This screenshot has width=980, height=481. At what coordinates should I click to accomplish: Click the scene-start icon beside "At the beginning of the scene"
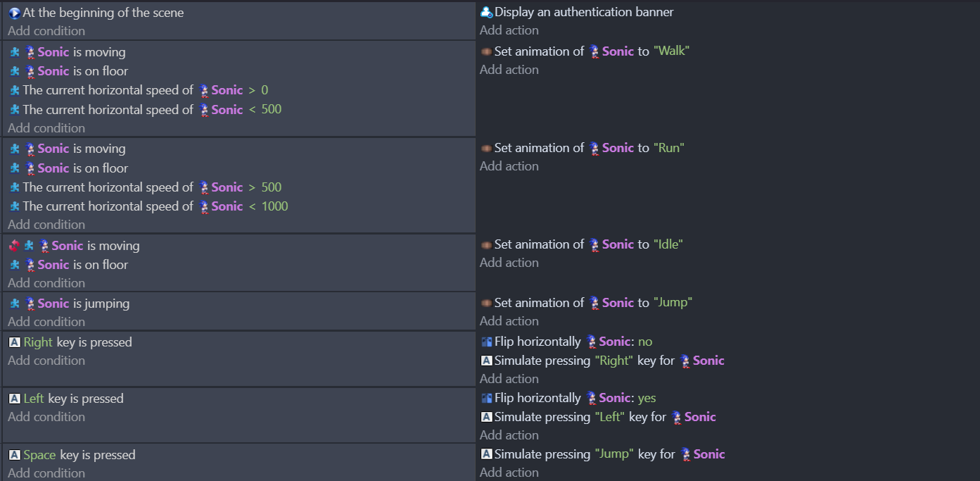tap(14, 13)
